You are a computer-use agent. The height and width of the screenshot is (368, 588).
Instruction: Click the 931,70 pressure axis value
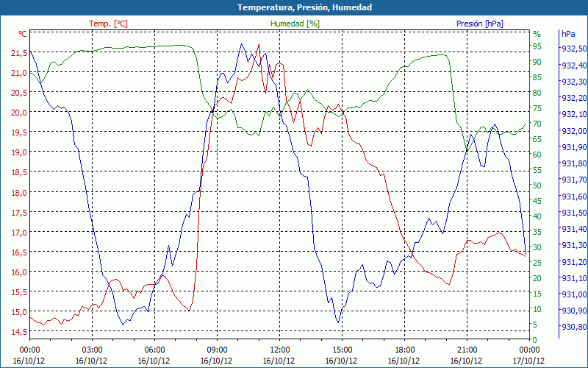[x=574, y=180]
